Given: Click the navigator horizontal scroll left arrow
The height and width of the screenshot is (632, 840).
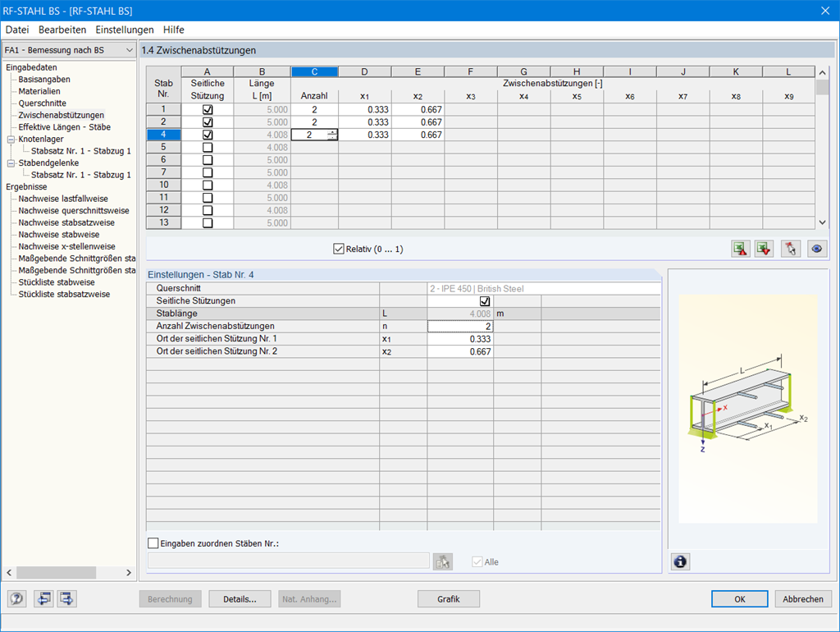Looking at the screenshot, I should click(9, 573).
